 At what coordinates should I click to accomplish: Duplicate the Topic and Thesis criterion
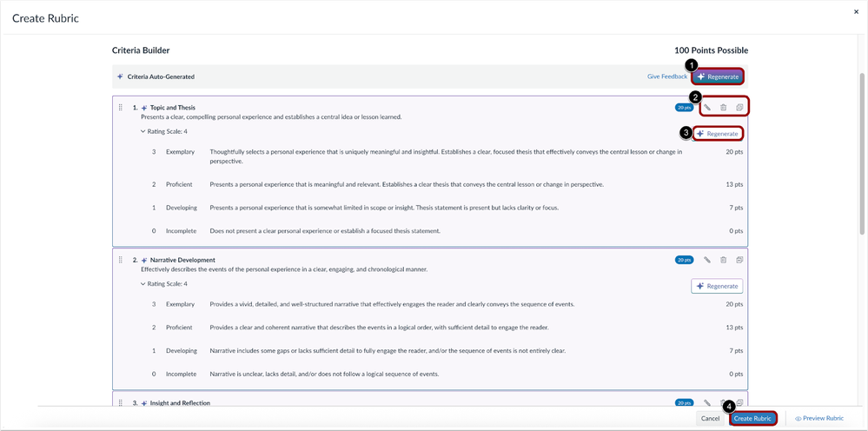click(x=739, y=108)
